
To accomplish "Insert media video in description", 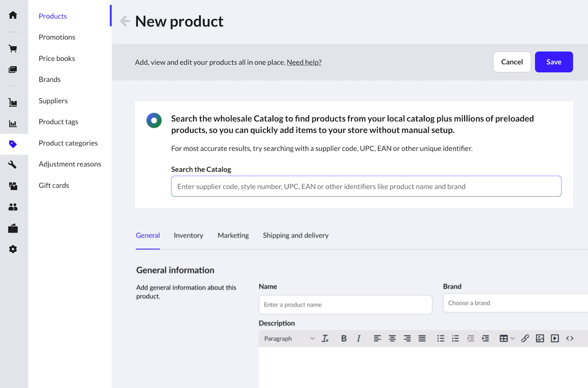I will (555, 338).
